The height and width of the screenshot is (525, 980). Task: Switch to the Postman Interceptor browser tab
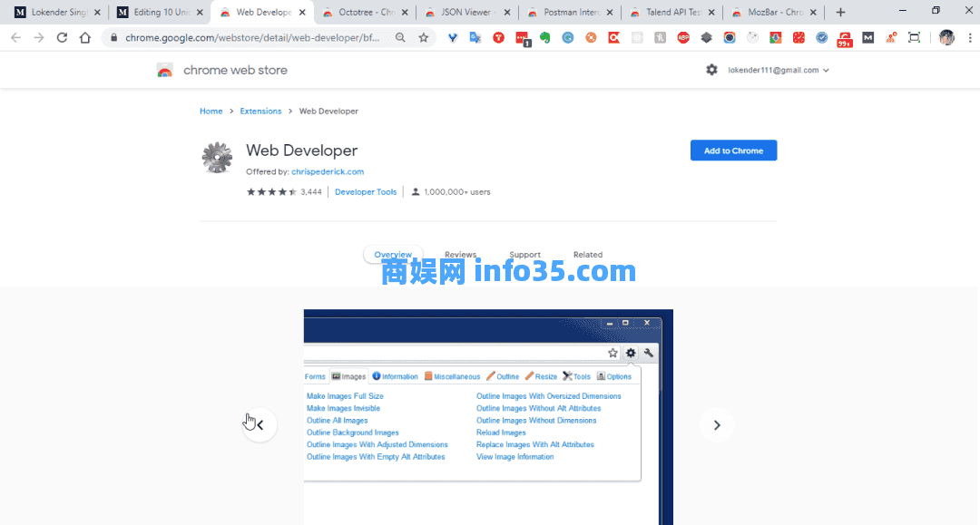pos(570,12)
